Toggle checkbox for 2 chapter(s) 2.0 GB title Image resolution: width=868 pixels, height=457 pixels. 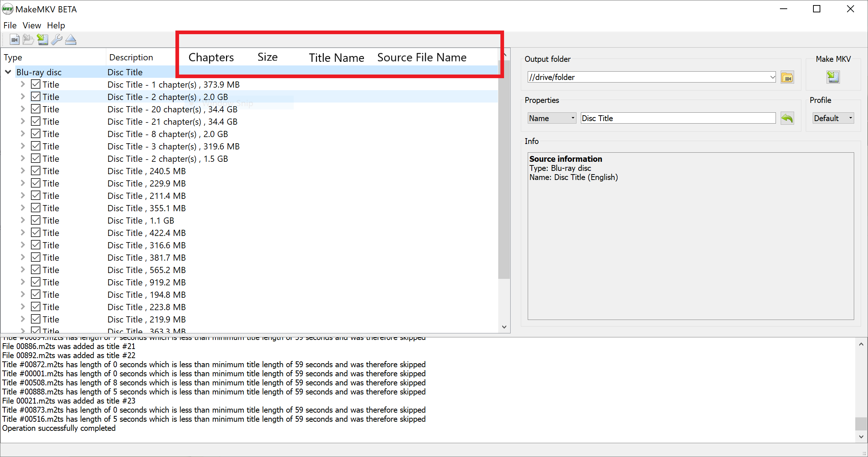tap(36, 97)
